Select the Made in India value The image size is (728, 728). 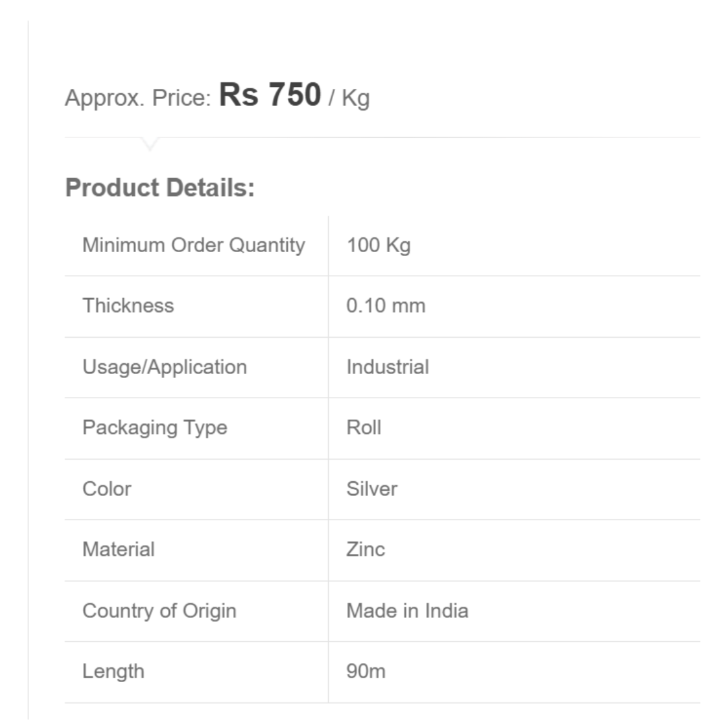(x=407, y=611)
